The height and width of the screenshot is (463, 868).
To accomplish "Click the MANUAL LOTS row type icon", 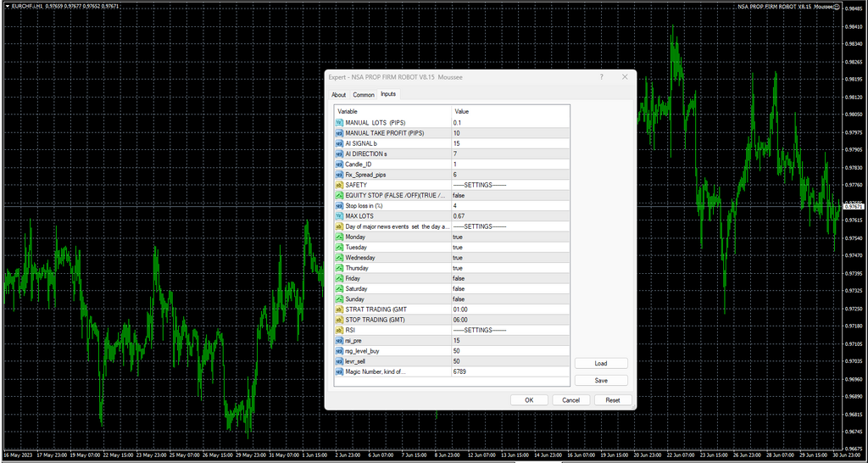I will 339,122.
